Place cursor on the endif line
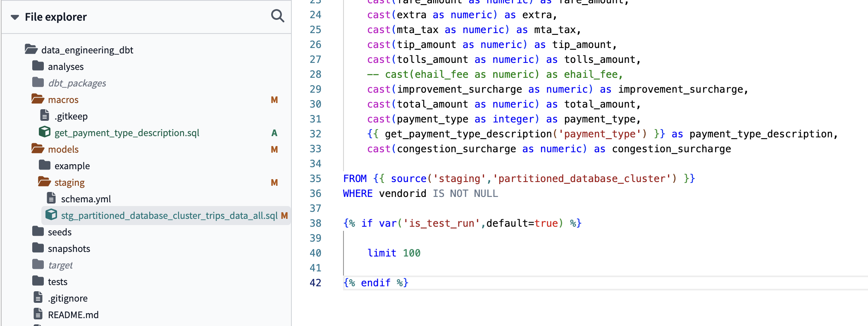 pyautogui.click(x=376, y=283)
